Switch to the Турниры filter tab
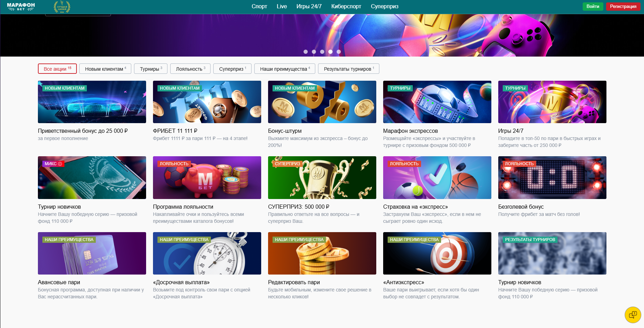The width and height of the screenshot is (644, 328). [151, 69]
